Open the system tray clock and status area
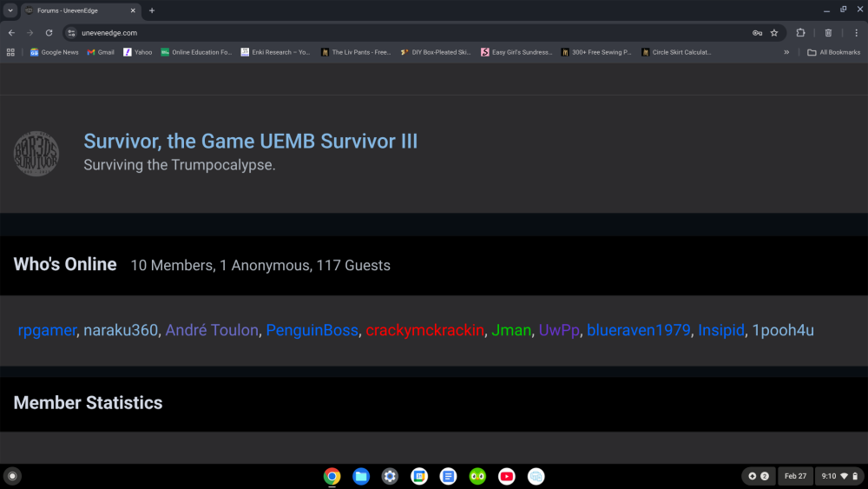This screenshot has height=489, width=868. pos(838,476)
